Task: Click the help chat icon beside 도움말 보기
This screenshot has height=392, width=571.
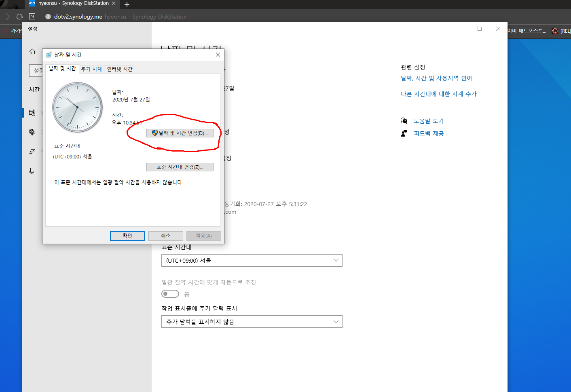Action: (404, 121)
